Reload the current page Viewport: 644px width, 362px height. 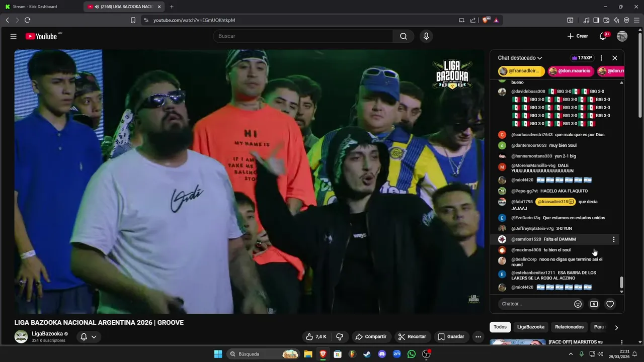tap(27, 20)
